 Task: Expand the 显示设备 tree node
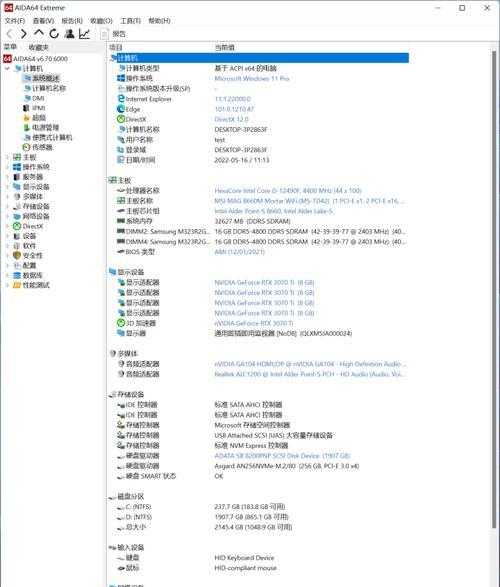(7, 187)
